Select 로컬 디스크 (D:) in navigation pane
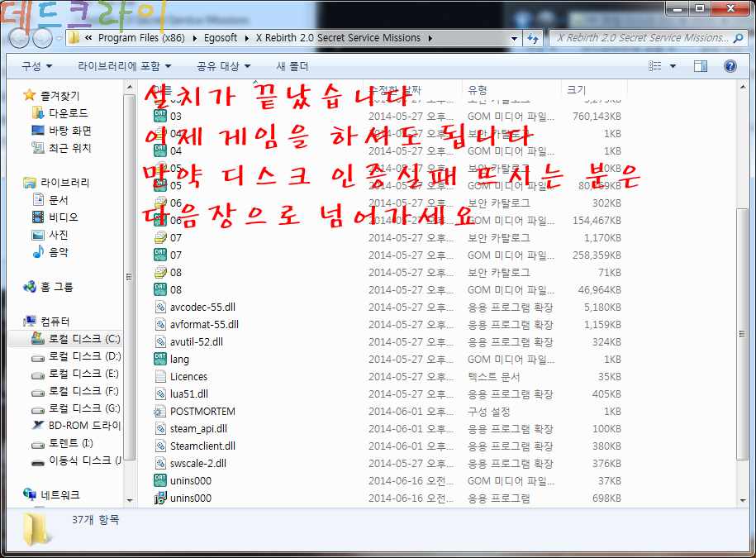The image size is (756, 558). pyautogui.click(x=84, y=356)
